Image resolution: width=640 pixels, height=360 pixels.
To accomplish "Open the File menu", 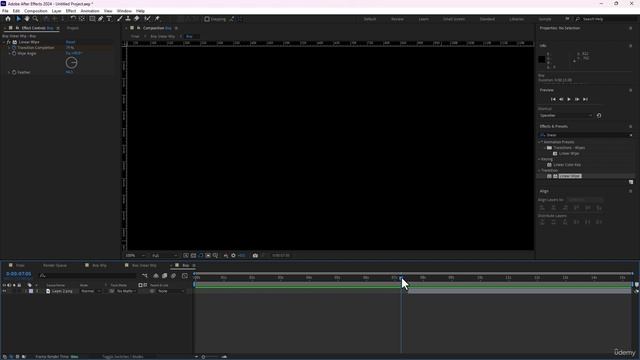I will coord(5,11).
